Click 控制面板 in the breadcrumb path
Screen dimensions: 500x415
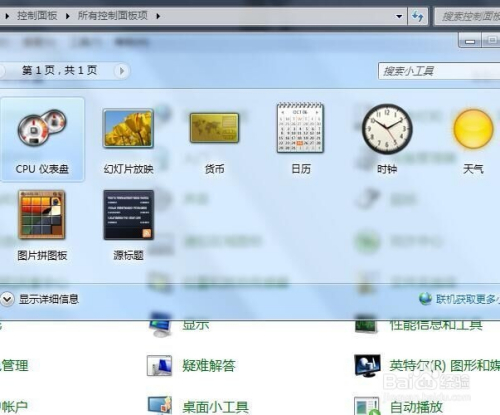point(37,16)
